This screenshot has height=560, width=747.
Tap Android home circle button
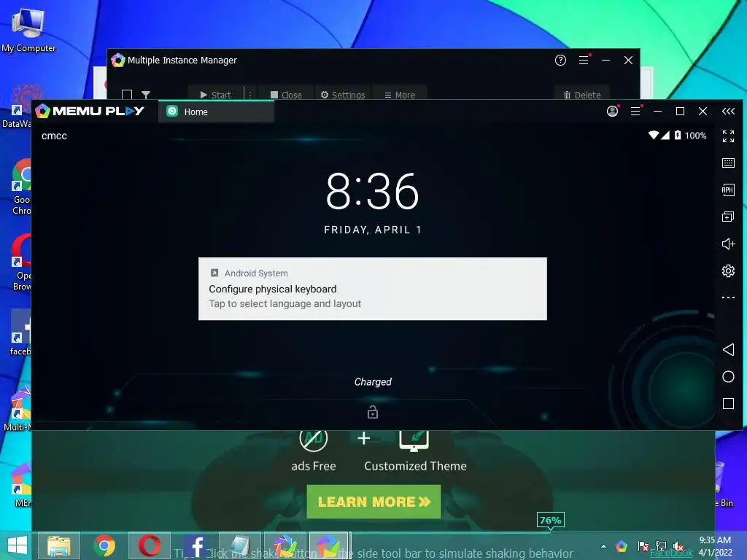coord(728,377)
